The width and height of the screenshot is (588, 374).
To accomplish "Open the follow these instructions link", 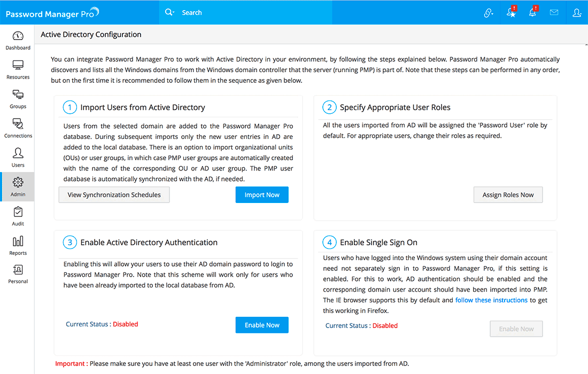I will click(491, 300).
